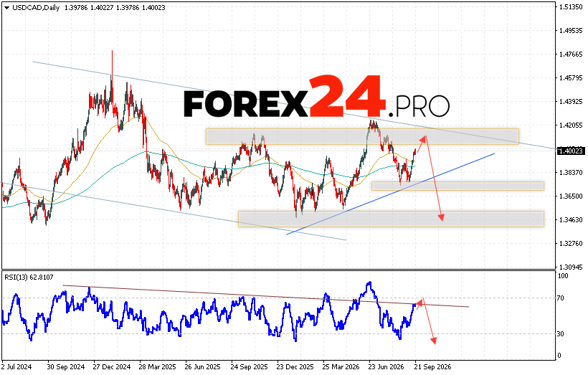Click the 1.47665 price axis label

pyautogui.click(x=571, y=54)
